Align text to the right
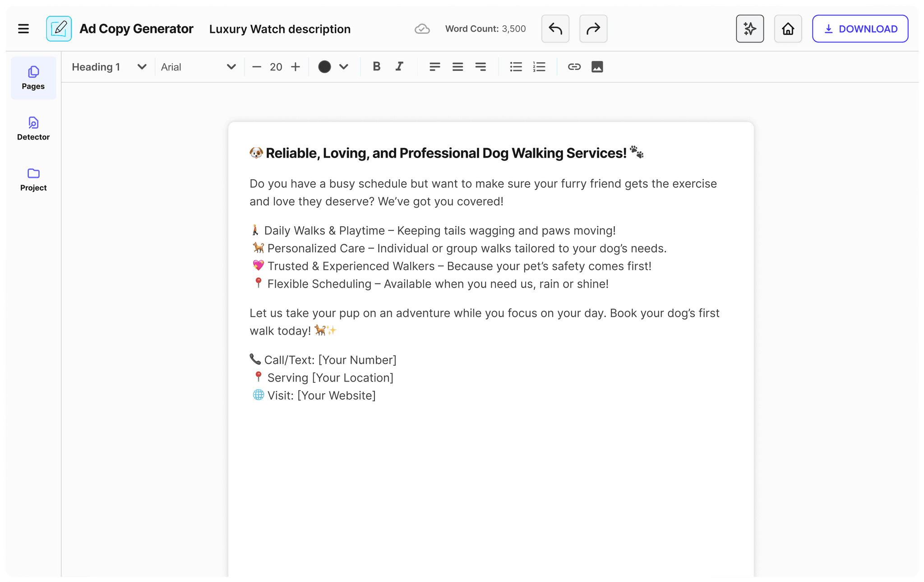Screen dimensions: 924x582 [x=480, y=67]
